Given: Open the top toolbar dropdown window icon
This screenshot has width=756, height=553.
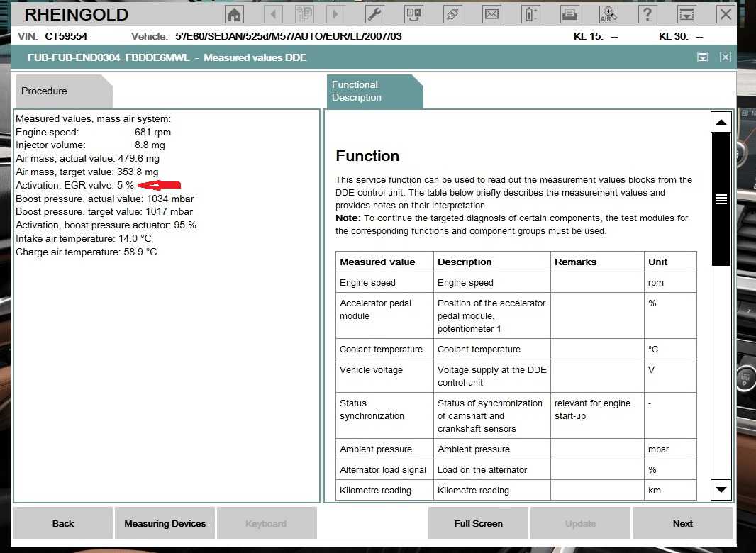Looking at the screenshot, I should 686,14.
